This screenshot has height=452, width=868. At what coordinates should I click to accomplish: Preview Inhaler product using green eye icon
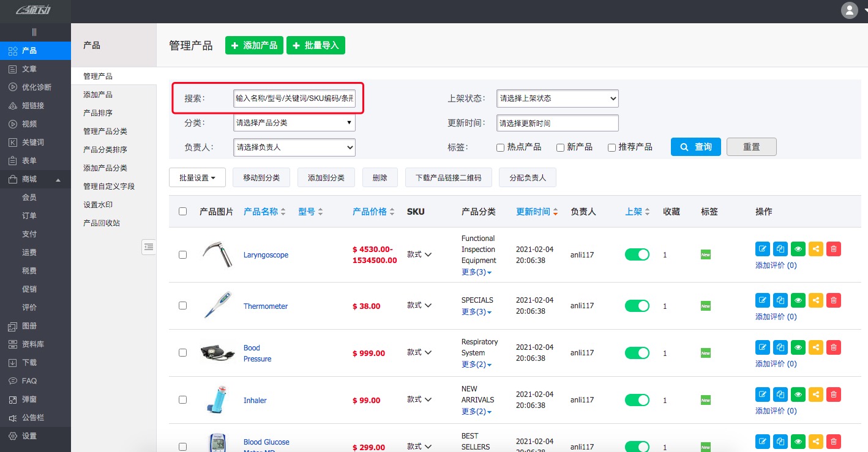(x=798, y=395)
